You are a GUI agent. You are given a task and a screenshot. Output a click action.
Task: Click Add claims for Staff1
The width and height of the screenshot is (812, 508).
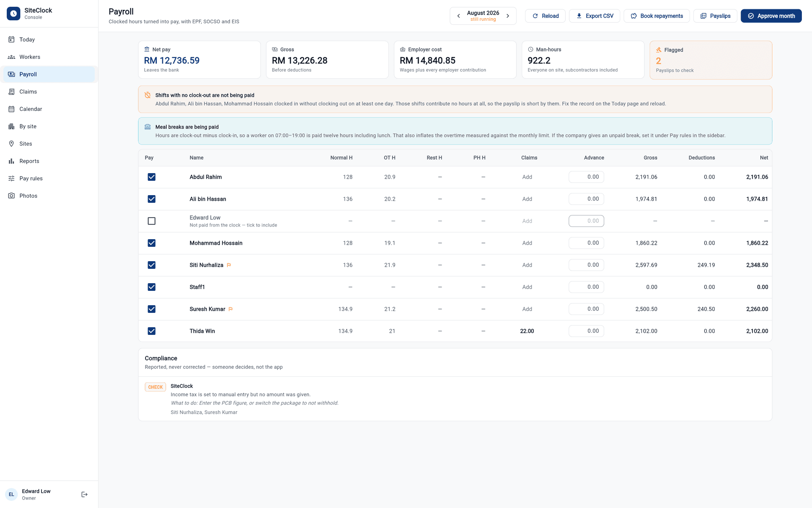click(527, 287)
